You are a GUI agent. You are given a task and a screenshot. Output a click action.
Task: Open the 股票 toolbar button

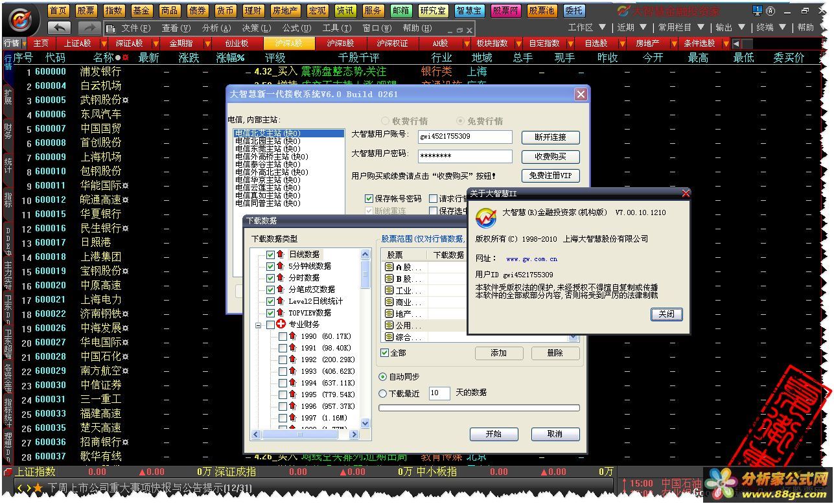[x=86, y=11]
